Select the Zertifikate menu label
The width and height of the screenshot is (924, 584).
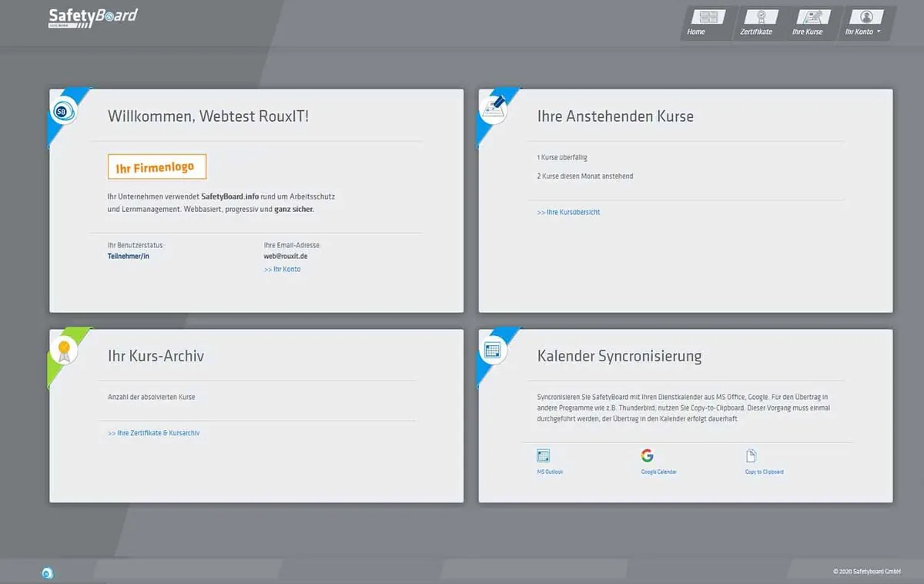point(756,32)
